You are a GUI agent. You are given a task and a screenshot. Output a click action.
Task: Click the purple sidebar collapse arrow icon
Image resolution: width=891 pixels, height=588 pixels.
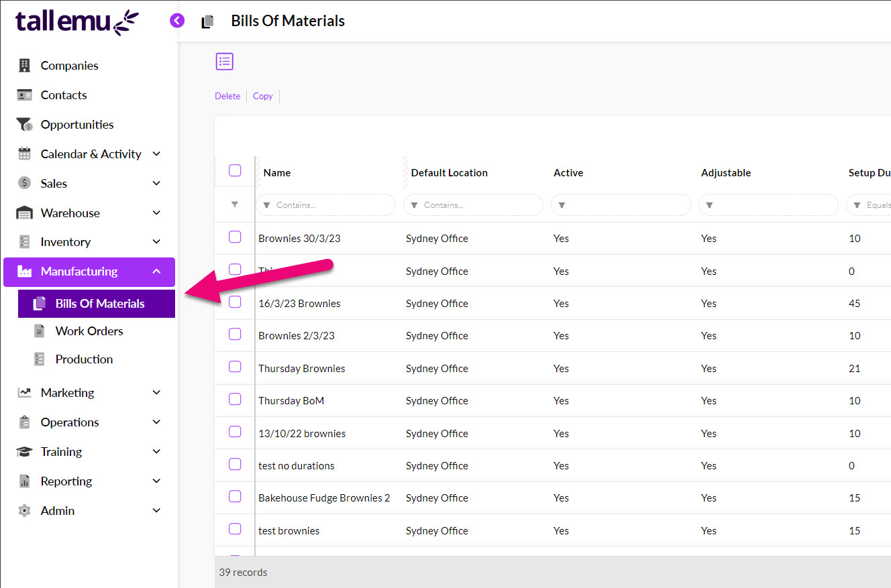(177, 21)
